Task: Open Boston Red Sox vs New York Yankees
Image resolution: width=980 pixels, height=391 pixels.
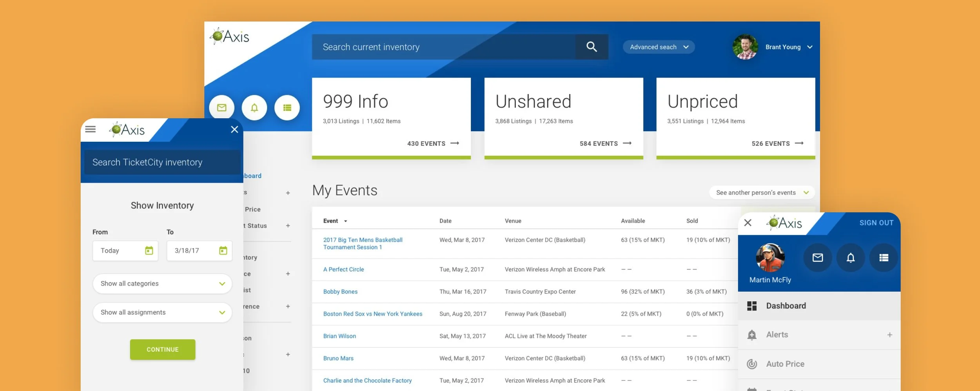Action: [x=373, y=314]
